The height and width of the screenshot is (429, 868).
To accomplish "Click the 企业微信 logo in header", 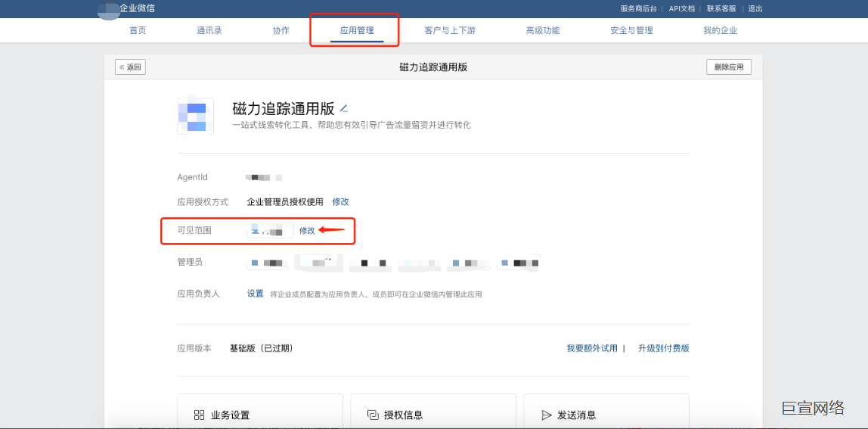I will [x=126, y=8].
